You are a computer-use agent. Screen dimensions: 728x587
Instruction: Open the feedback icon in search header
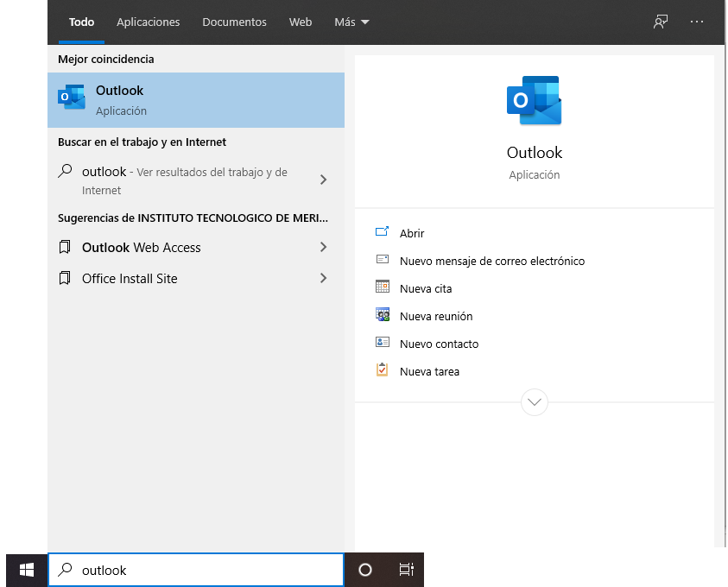click(661, 22)
